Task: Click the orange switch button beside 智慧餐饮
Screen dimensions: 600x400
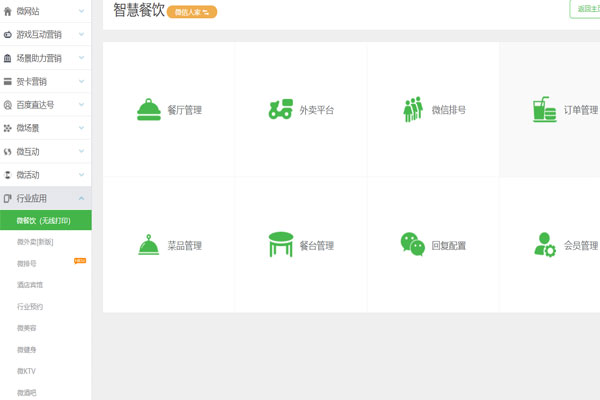Action: point(192,12)
